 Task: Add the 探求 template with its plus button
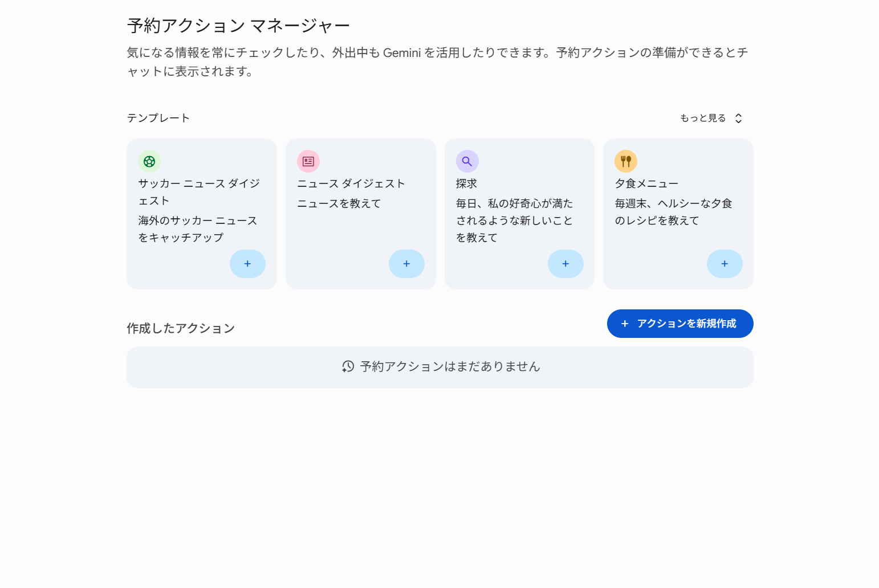click(x=565, y=264)
